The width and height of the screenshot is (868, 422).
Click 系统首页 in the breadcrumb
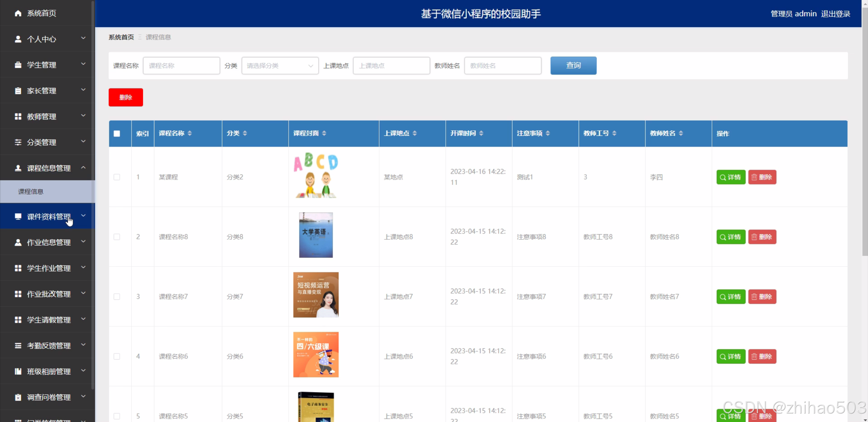click(x=121, y=37)
